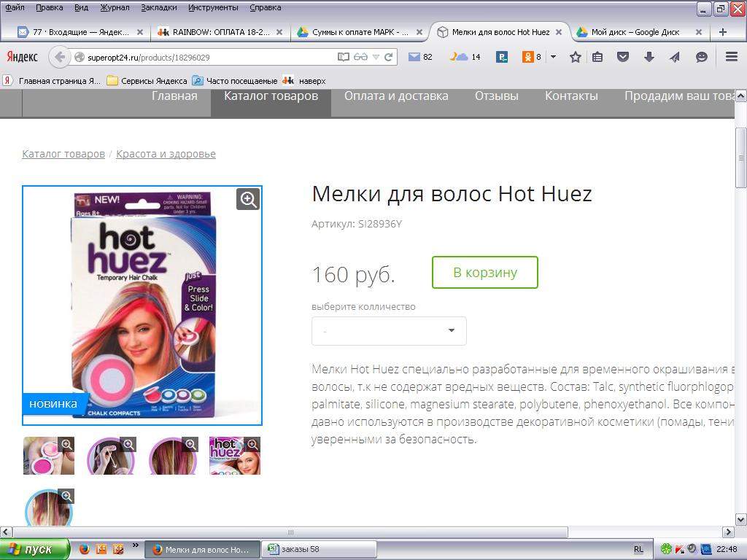Open the quantity selection dropdown
747x560 pixels.
[389, 331]
